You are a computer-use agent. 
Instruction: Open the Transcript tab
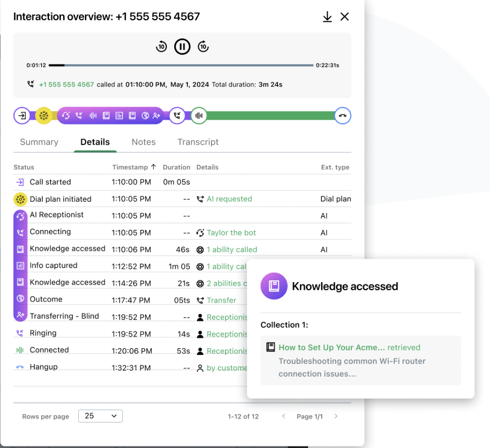tap(198, 142)
